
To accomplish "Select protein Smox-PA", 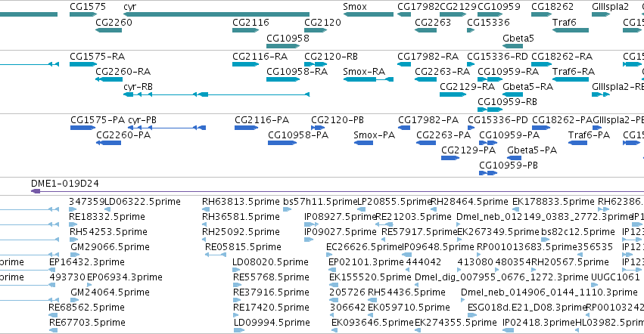I will coord(363,143).
